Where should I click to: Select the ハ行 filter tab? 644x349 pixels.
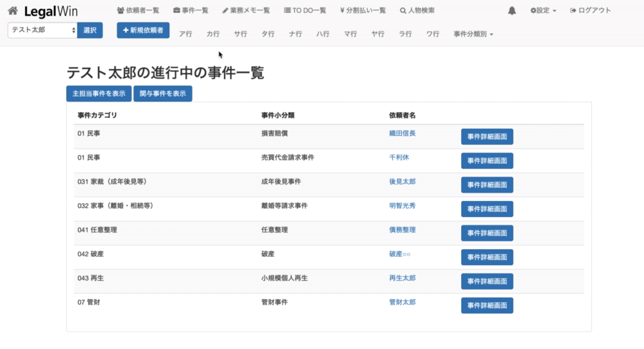click(x=323, y=34)
